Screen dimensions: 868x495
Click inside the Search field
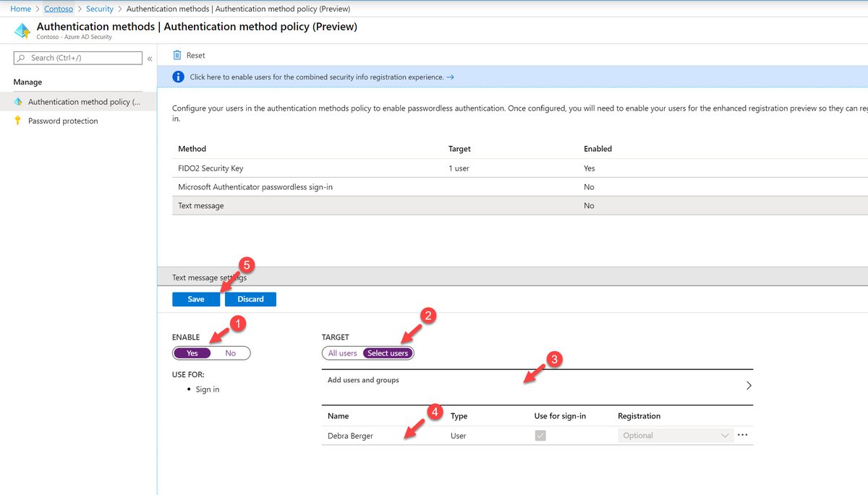[80, 57]
